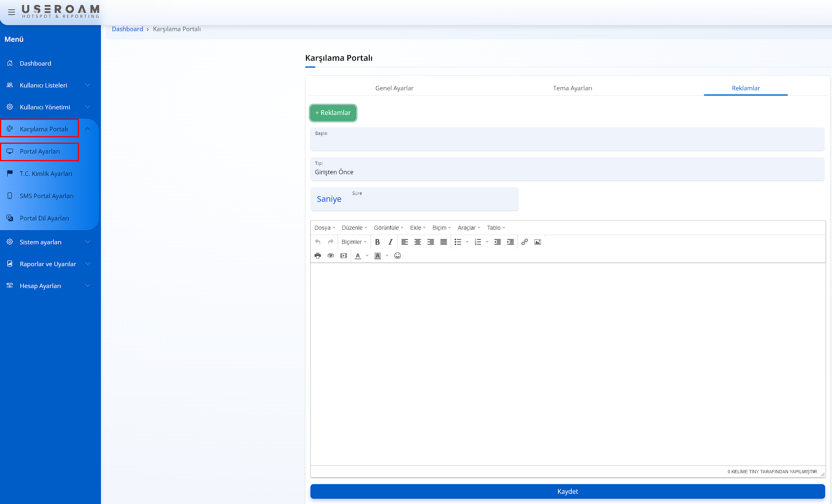This screenshot has height=504, width=832.
Task: Toggle bold formatting in the editor
Action: (x=377, y=242)
